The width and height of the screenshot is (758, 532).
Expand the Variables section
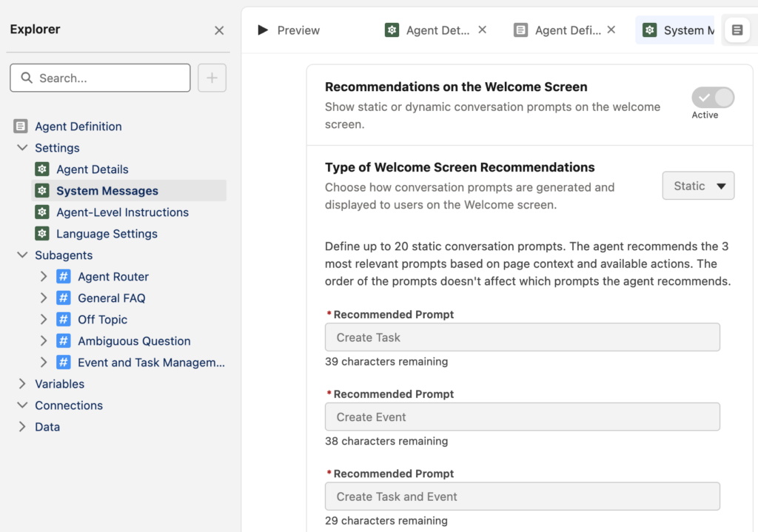(22, 384)
